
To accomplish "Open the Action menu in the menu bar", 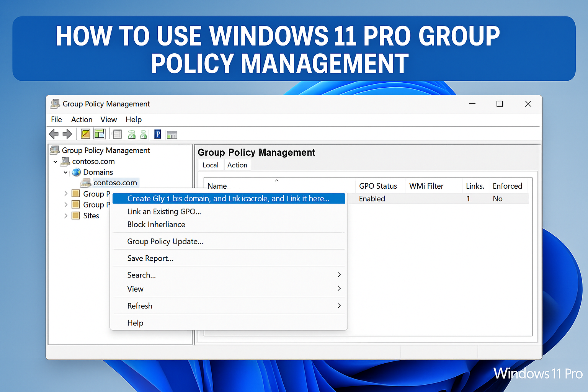I will 82,119.
